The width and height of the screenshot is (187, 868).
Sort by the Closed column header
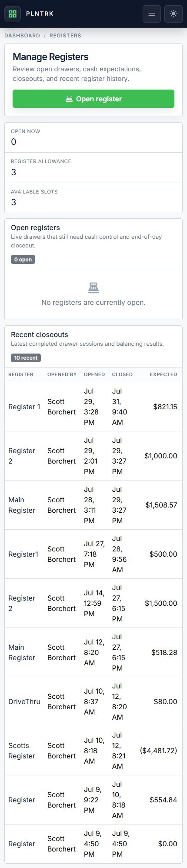click(122, 374)
